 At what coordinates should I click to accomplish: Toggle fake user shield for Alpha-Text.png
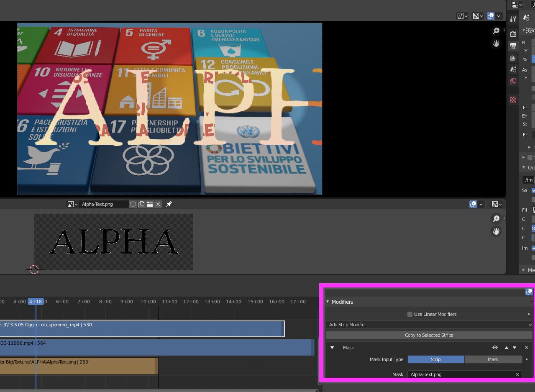133,204
